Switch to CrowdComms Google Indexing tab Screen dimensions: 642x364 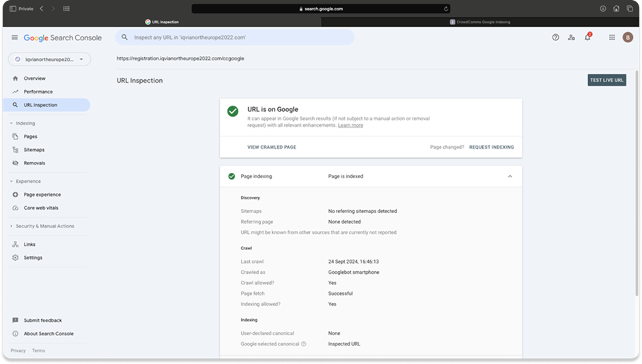[x=480, y=22]
